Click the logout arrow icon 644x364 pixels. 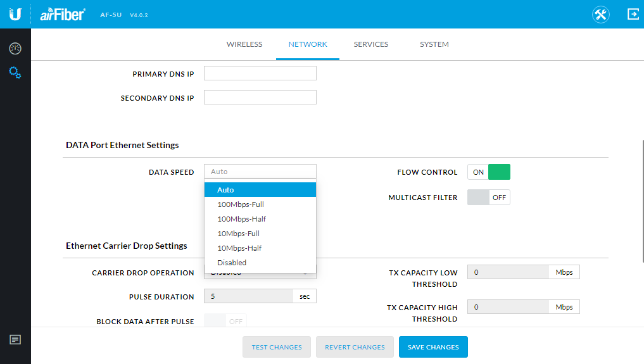pyautogui.click(x=633, y=14)
